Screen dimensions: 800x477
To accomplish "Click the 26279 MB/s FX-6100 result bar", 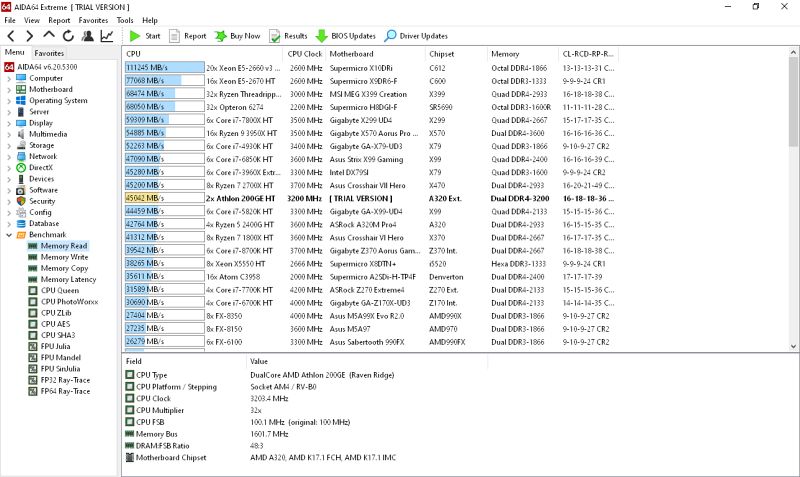I will tap(165, 342).
